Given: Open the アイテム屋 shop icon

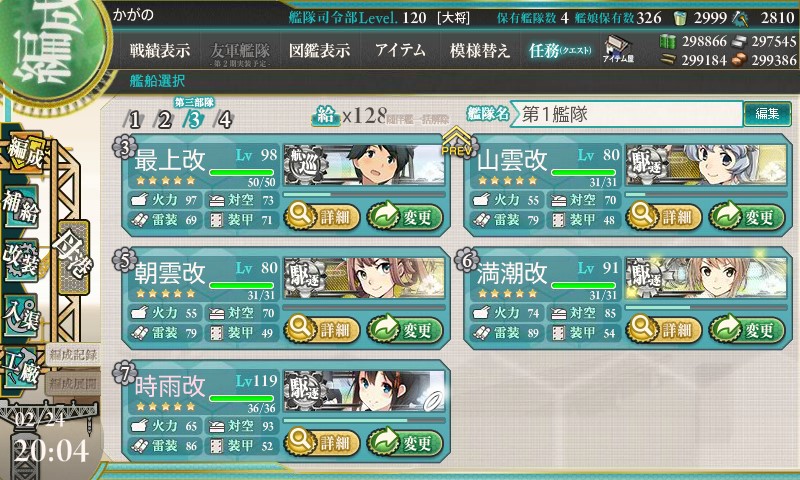Looking at the screenshot, I should [617, 50].
